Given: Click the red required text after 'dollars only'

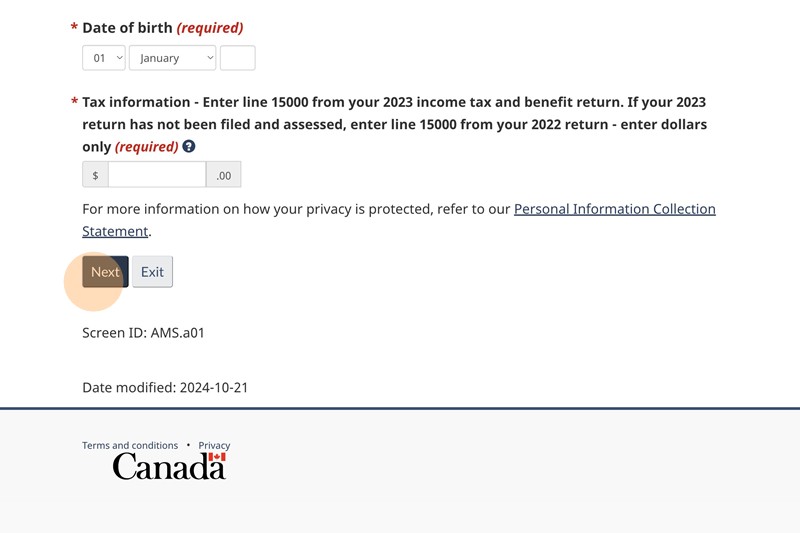Looking at the screenshot, I should tap(146, 147).
